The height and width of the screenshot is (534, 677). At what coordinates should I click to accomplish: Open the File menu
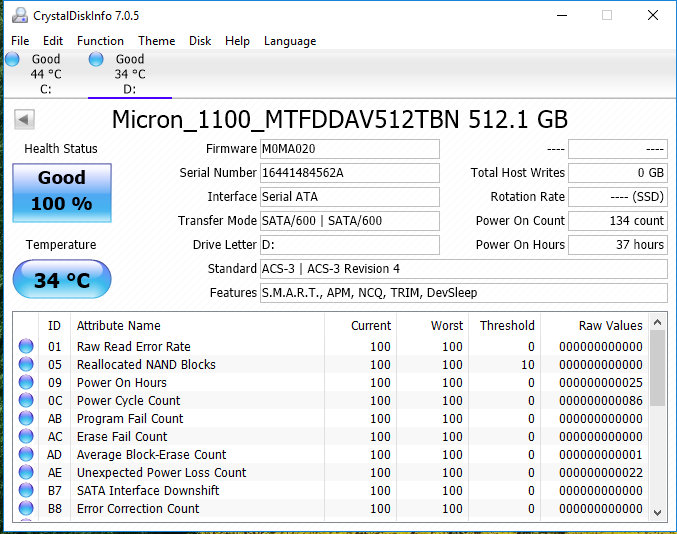[20, 41]
